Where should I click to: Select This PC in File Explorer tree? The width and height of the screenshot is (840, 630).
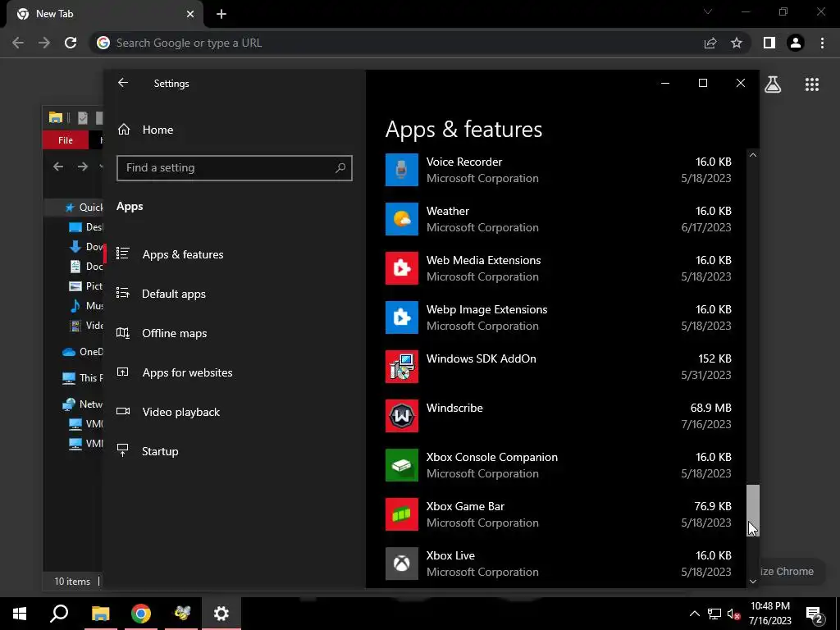[x=82, y=378]
